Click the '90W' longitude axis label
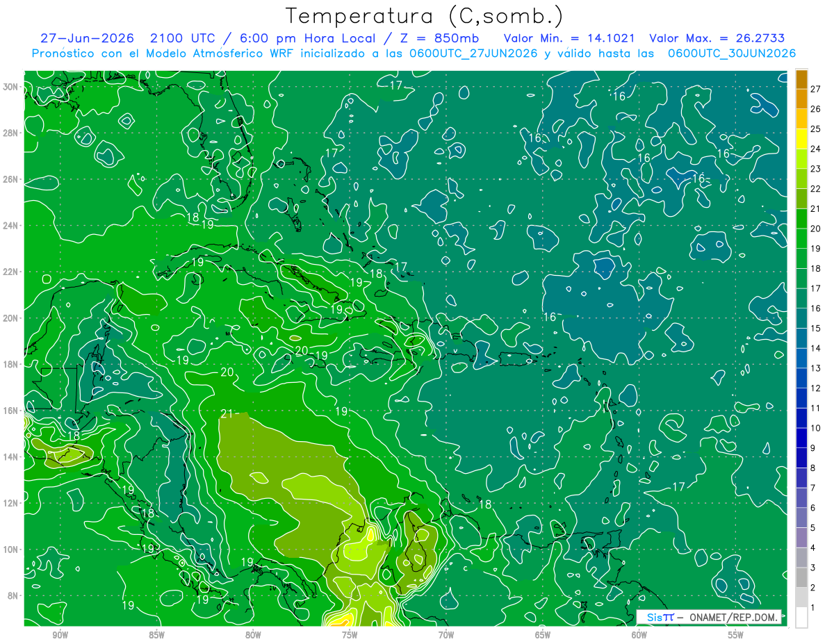 (x=60, y=635)
